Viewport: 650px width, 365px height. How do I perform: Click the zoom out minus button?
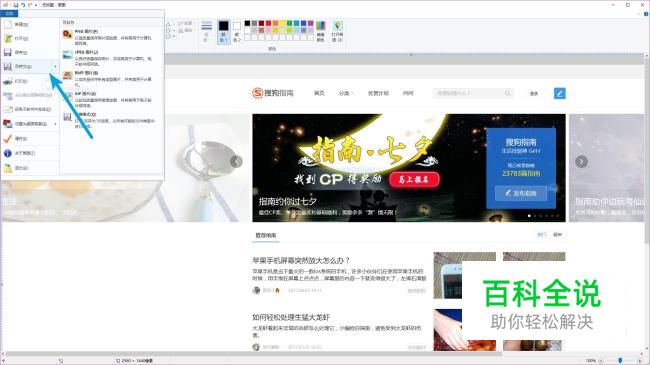[601, 361]
